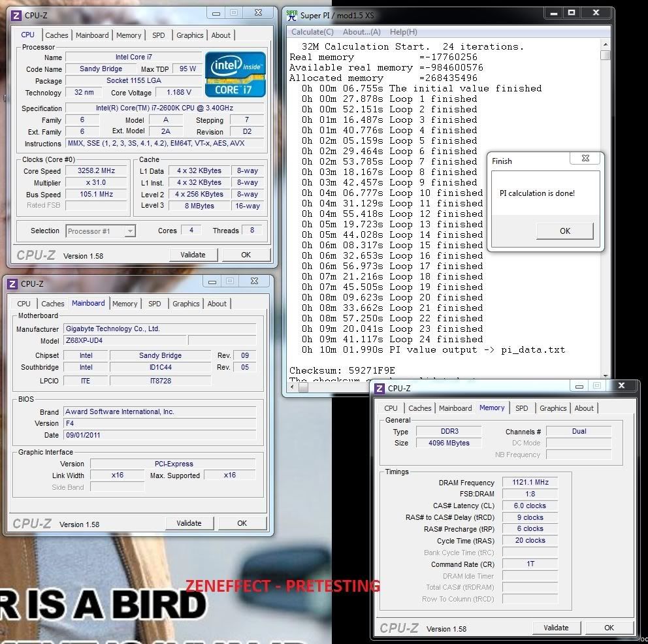Click the Loop 24 finished line in Super PI
This screenshot has width=648, height=644.
click(x=392, y=340)
